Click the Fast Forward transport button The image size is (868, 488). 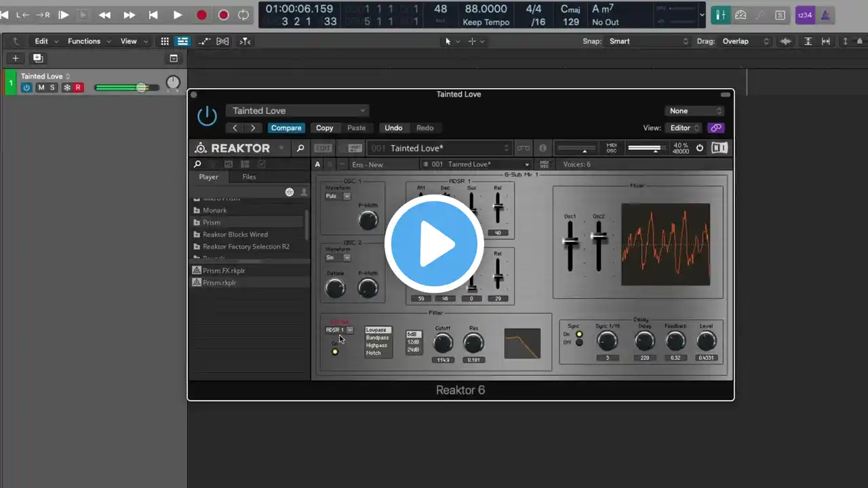click(129, 15)
